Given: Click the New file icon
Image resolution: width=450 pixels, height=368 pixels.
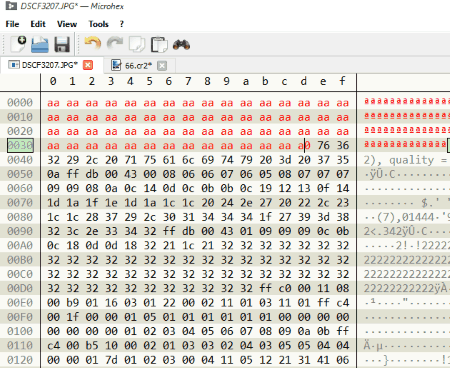Looking at the screenshot, I should coord(19,44).
